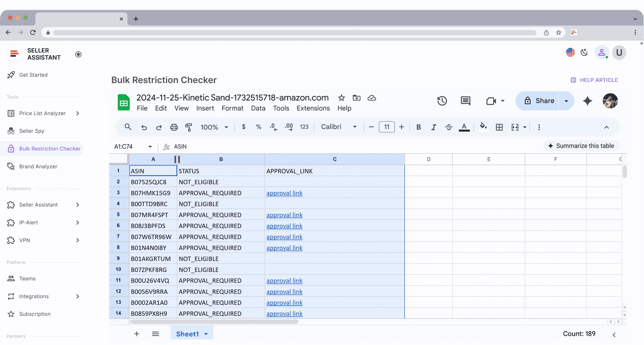Star the spreadsheet document title
The image size is (644, 345).
click(x=341, y=98)
